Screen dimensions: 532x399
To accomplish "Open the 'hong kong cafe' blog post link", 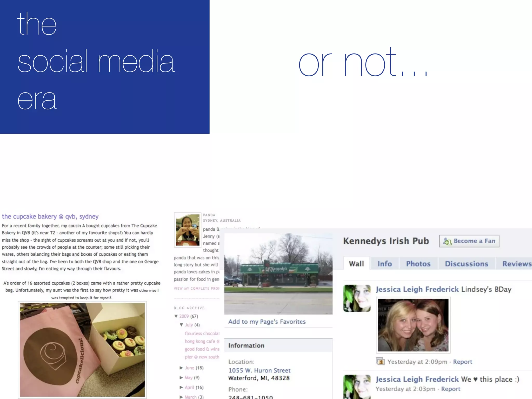I will 202,341.
